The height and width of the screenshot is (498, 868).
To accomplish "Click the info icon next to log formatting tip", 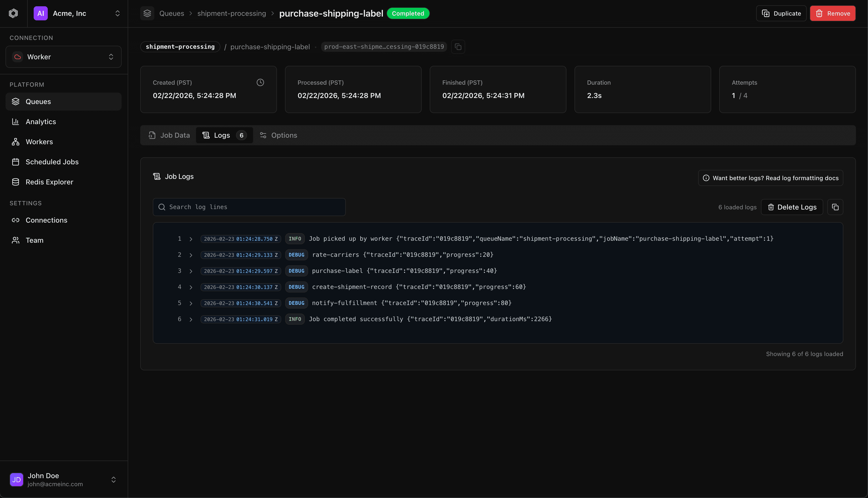I will click(707, 178).
